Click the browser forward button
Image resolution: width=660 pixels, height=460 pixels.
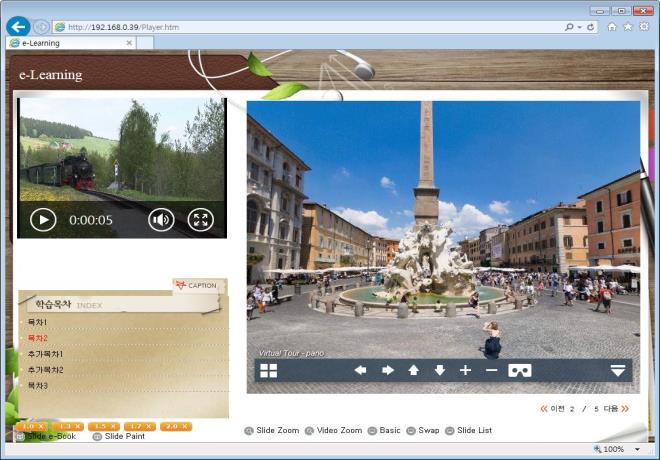pyautogui.click(x=41, y=27)
